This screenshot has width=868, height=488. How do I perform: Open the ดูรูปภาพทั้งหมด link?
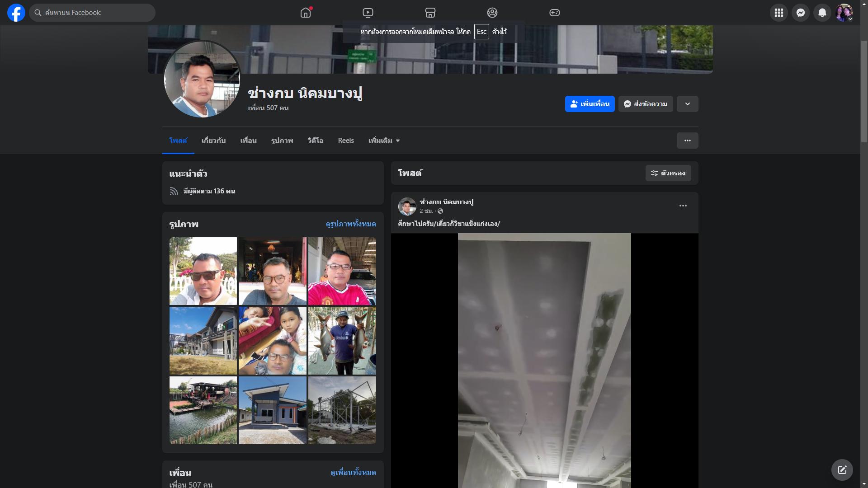point(350,224)
